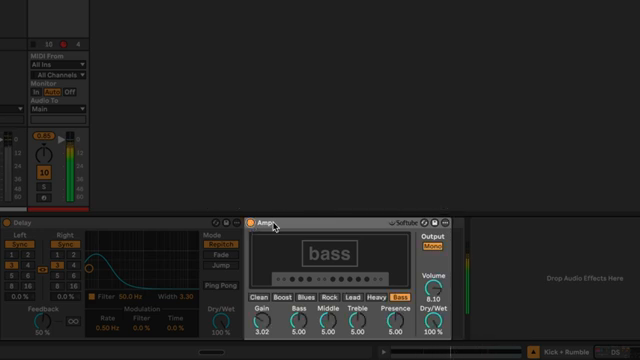Open the All Channels dropdown
The width and height of the screenshot is (640, 360).
click(58, 75)
